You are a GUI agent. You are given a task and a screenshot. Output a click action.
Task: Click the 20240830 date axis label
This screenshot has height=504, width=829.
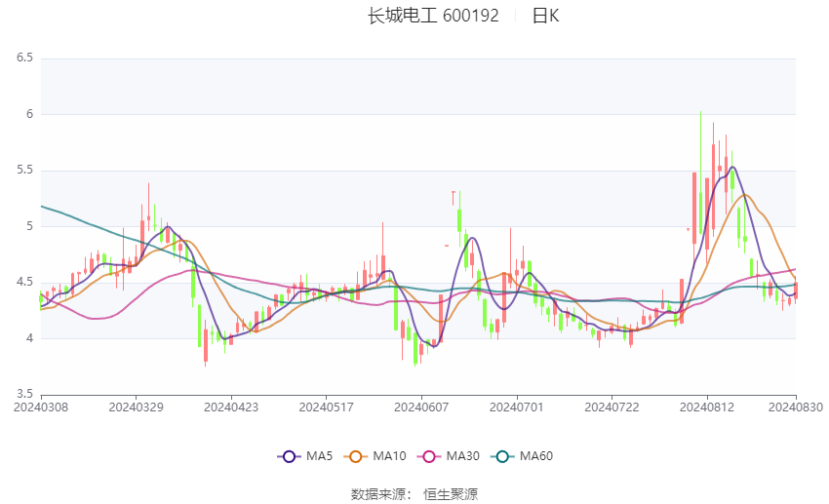pyautogui.click(x=795, y=407)
